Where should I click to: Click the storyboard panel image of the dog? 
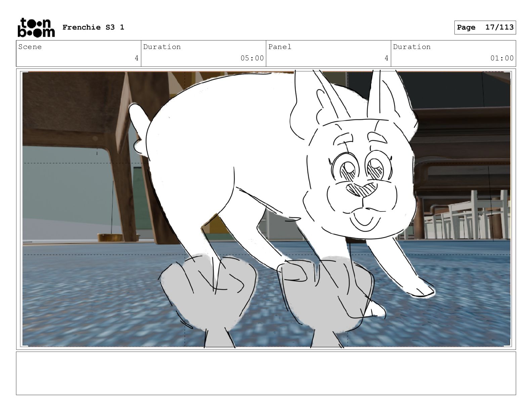tap(266, 209)
